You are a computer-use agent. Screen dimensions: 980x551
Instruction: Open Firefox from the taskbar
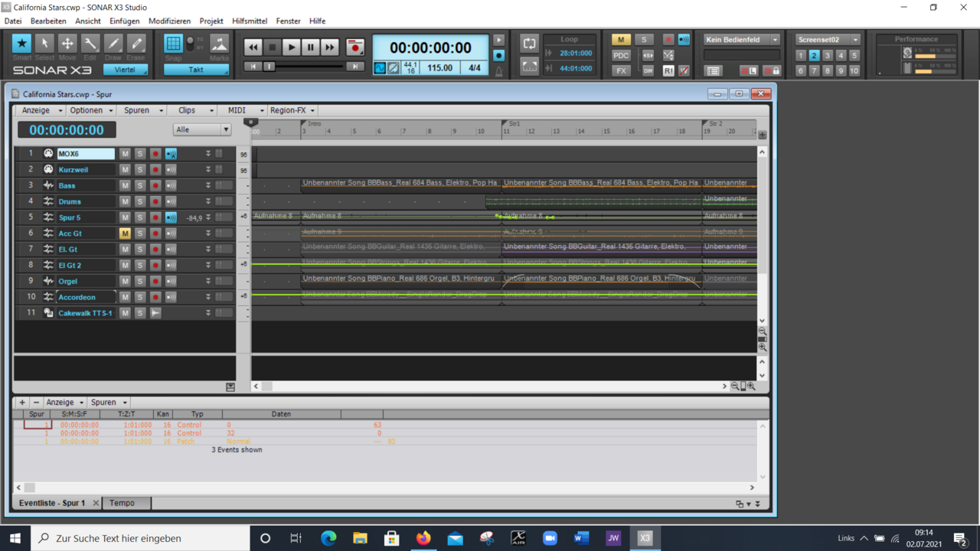click(x=423, y=538)
